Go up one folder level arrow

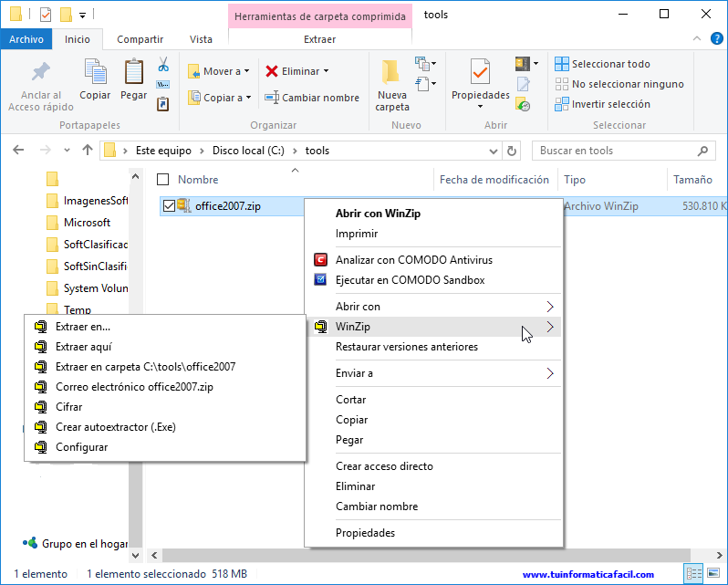tap(88, 150)
